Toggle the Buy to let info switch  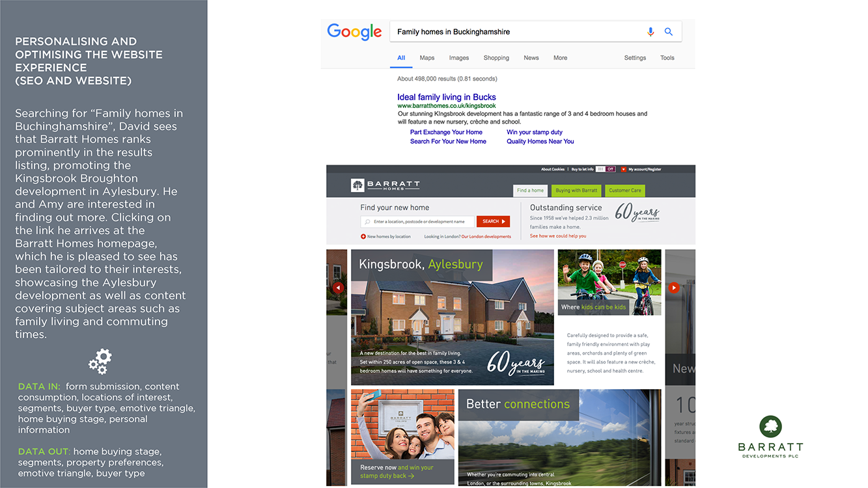[x=606, y=169]
